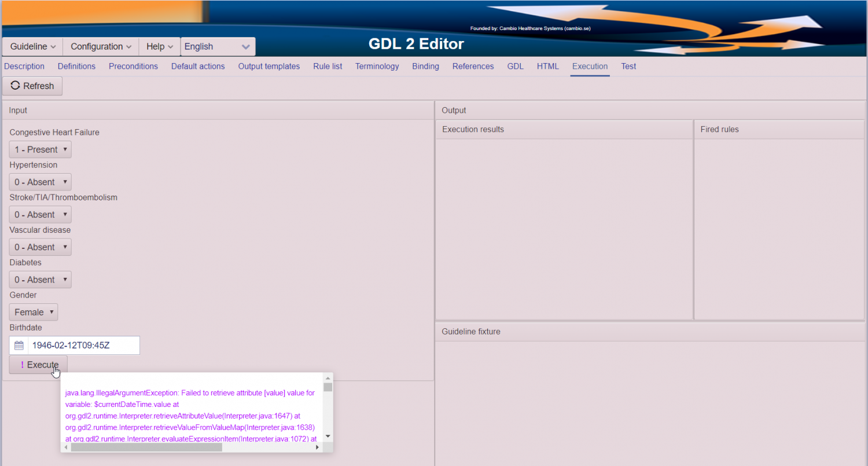Click the error popup scroll right arrow
Image resolution: width=868 pixels, height=466 pixels.
[x=317, y=447]
